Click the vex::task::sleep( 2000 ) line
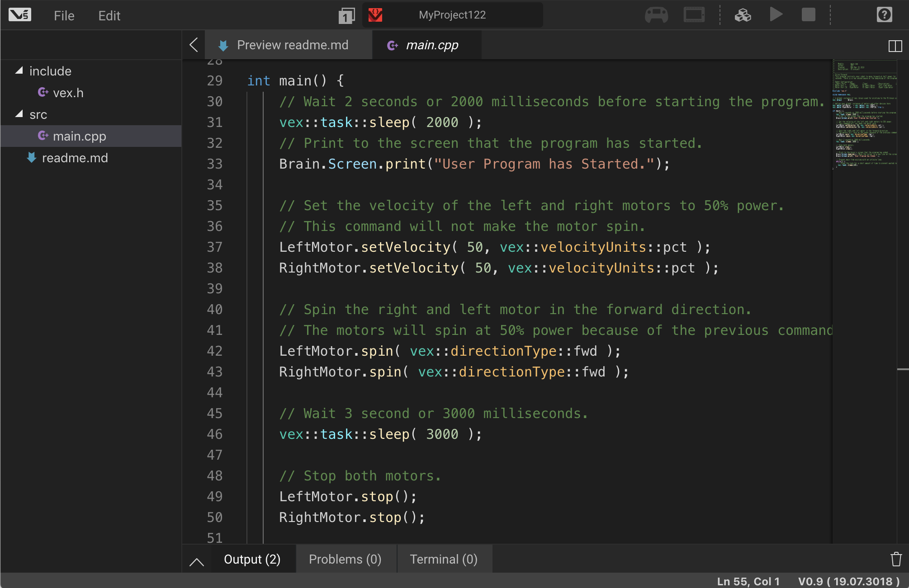 (381, 122)
